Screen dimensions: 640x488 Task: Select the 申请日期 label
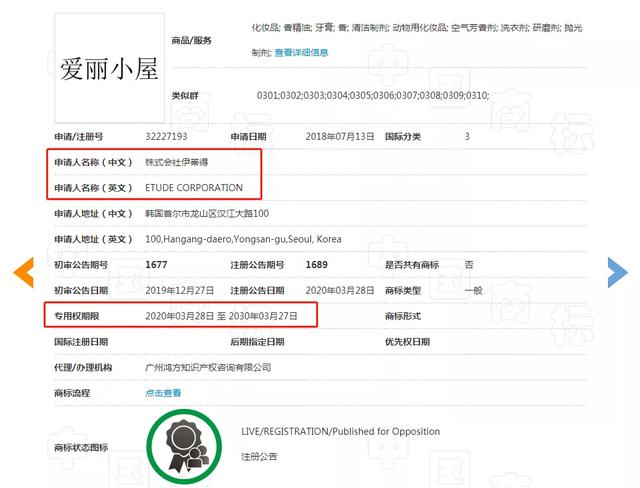pyautogui.click(x=248, y=136)
